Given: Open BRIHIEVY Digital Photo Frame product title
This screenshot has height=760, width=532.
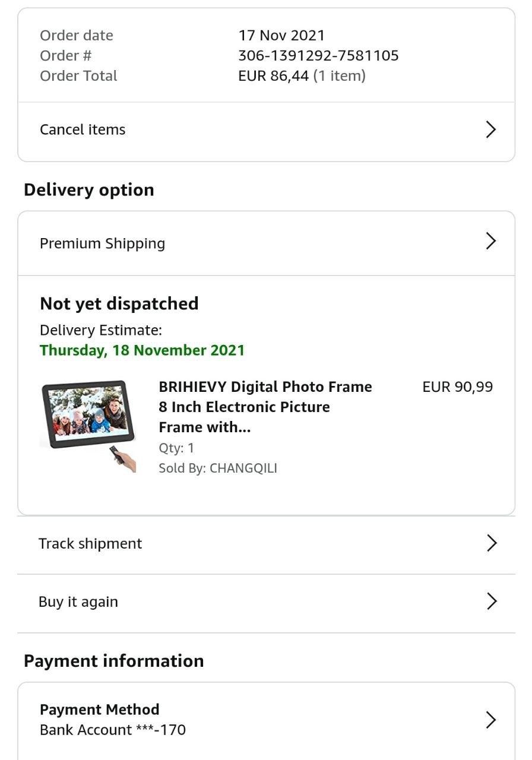Looking at the screenshot, I should pos(265,407).
